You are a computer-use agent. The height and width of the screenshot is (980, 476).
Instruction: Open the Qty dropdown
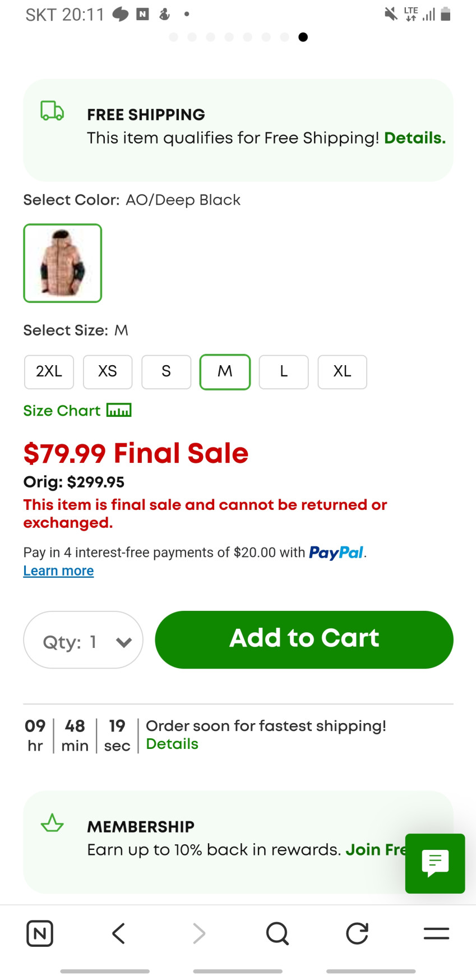coord(83,640)
